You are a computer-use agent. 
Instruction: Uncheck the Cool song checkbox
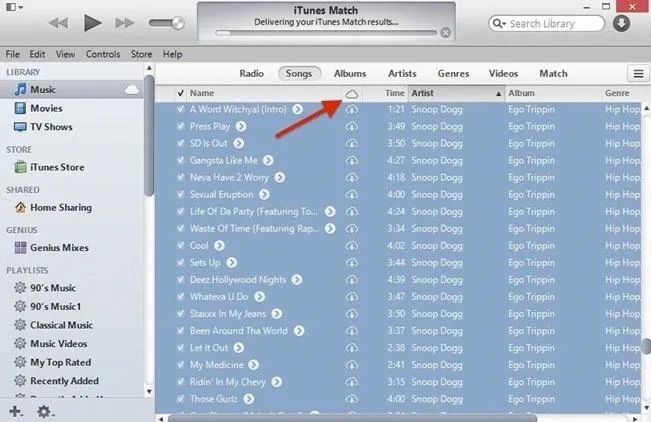click(181, 245)
